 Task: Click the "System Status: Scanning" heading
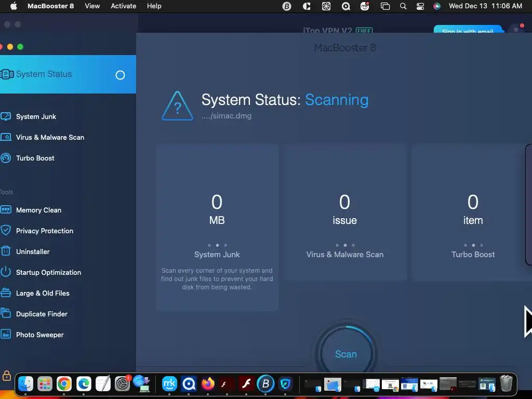(285, 100)
